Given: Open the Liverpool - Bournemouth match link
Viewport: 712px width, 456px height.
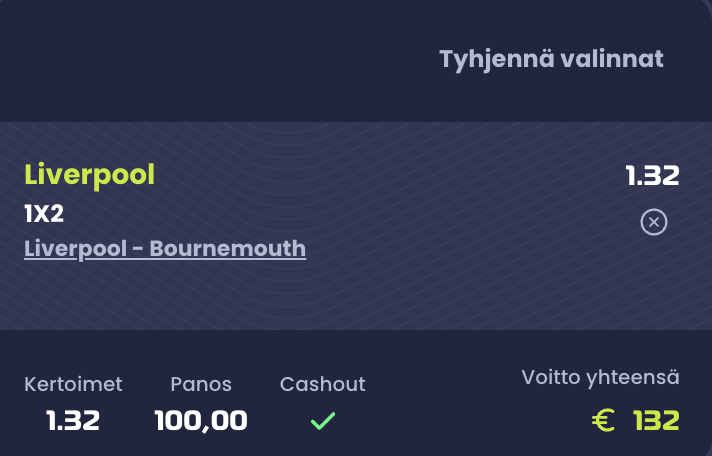Looking at the screenshot, I should pos(165,249).
